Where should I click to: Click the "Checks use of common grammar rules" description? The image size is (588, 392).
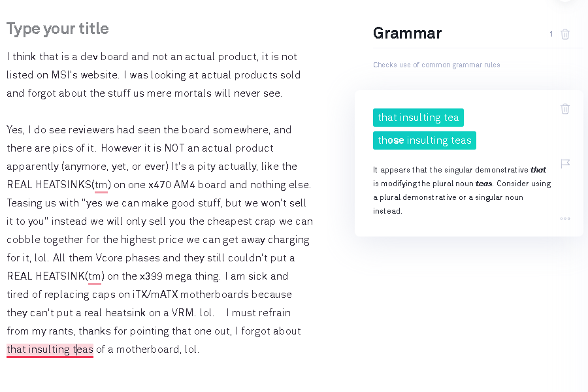[x=436, y=65]
